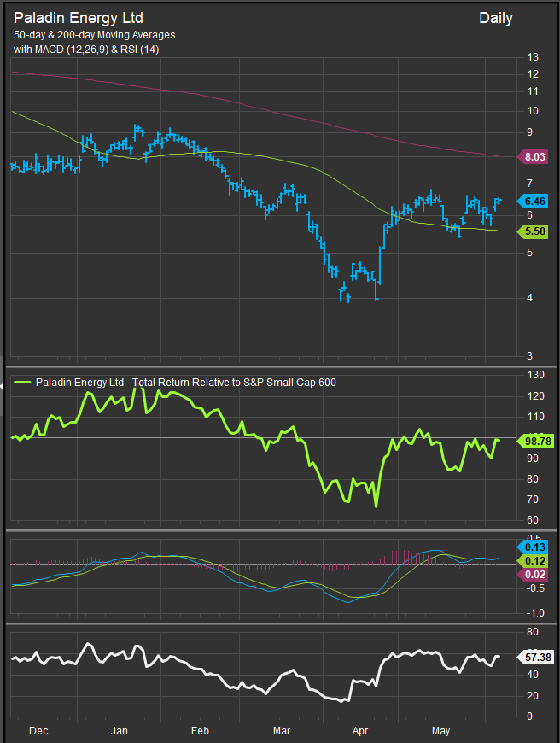Click the green legend line swatch
The width and height of the screenshot is (560, 743).
(x=22, y=383)
